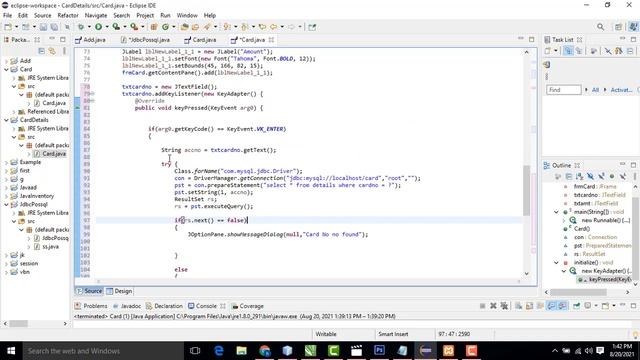Toggle Hide Static Members in Outline toolbar
Viewport: 640px width, 360px height.
(601, 176)
